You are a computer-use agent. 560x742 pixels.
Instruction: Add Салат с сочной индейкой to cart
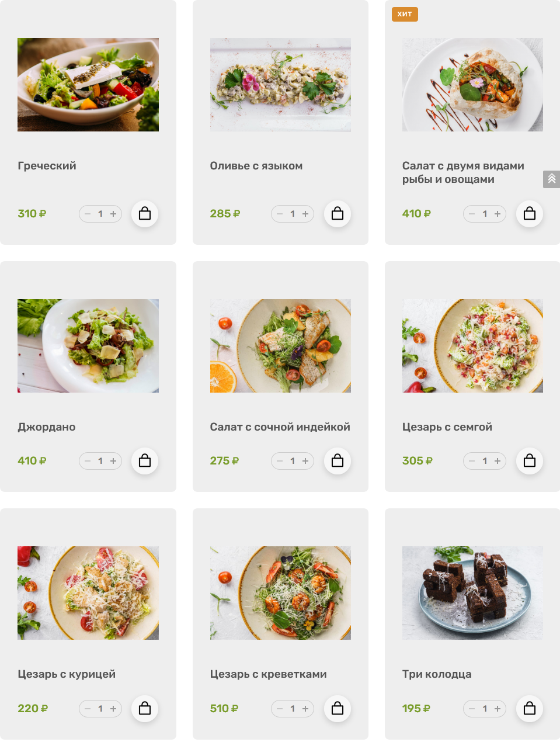[338, 461]
